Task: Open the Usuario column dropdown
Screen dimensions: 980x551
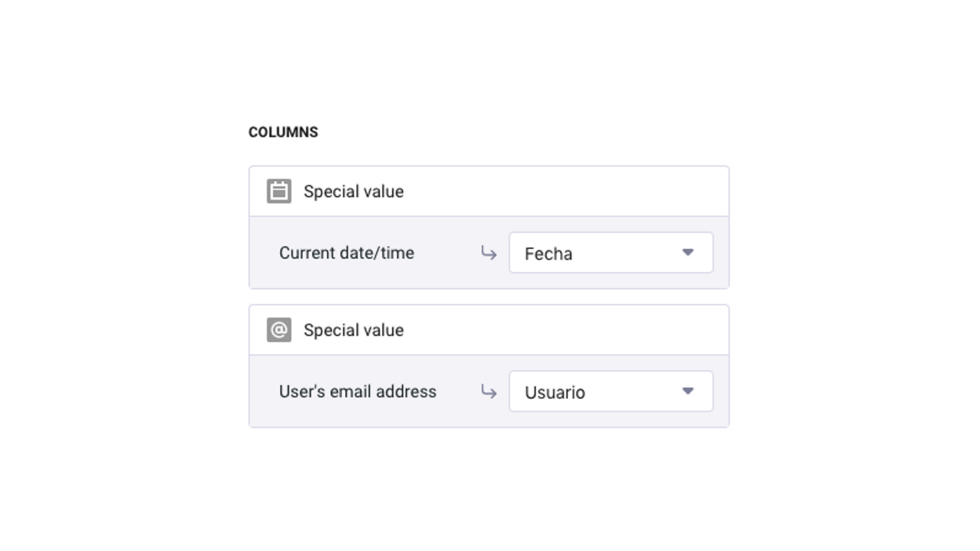Action: coord(611,391)
